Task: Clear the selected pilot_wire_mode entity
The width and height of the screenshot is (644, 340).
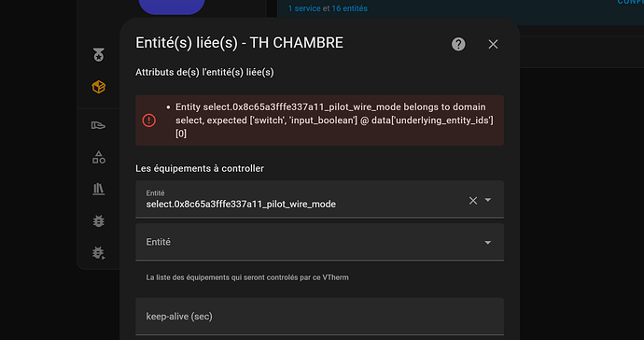Action: (x=473, y=200)
